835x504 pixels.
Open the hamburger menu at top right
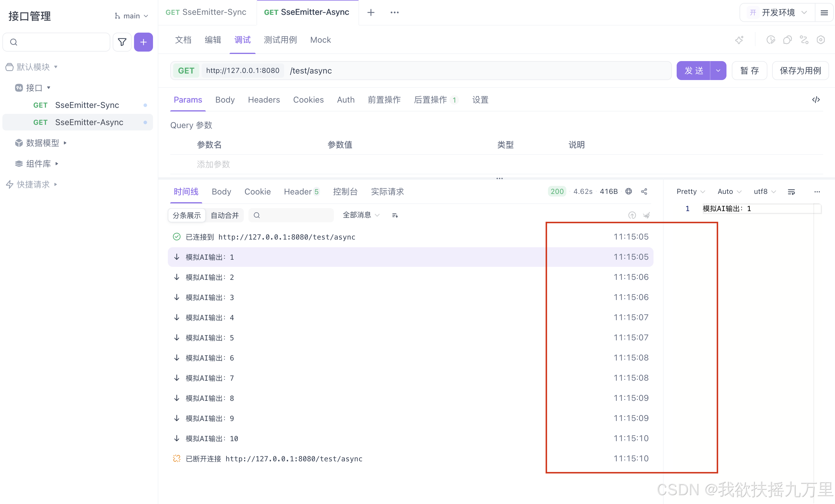(x=824, y=13)
